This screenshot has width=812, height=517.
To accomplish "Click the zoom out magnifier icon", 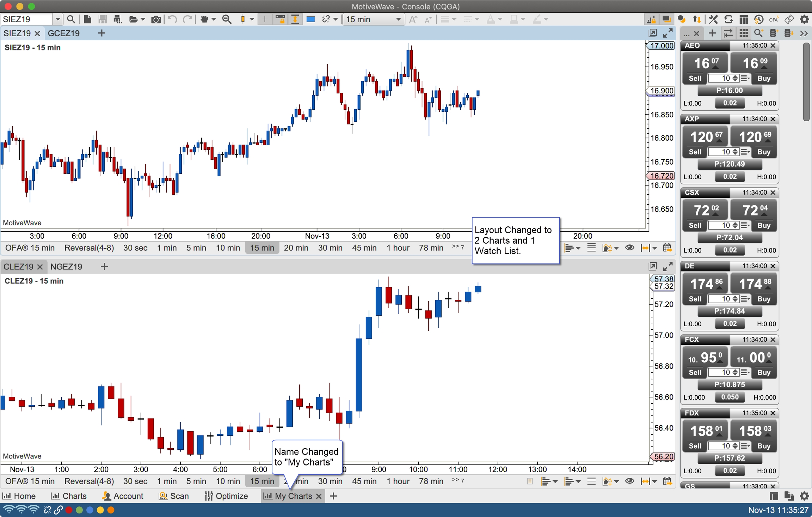I will [x=227, y=19].
